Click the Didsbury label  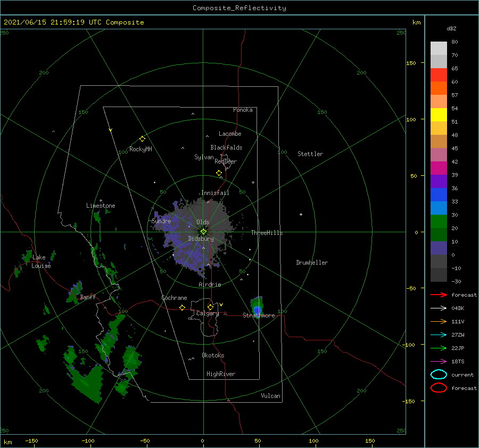tap(201, 239)
